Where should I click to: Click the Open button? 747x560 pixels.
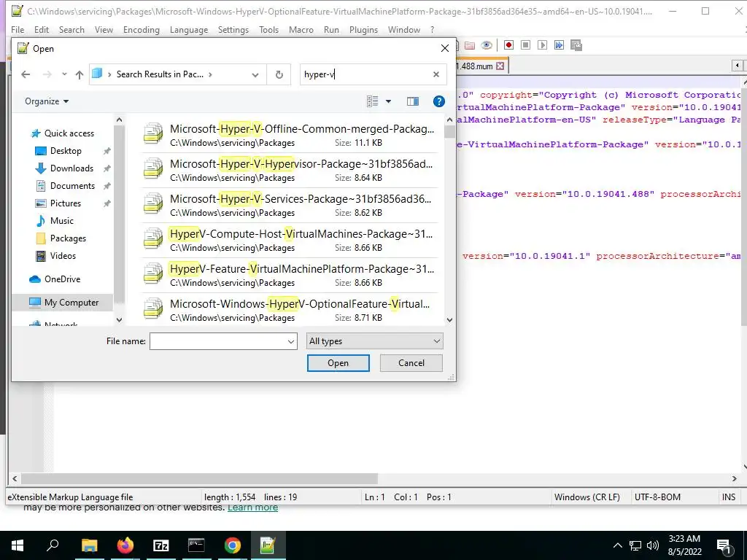tap(338, 363)
